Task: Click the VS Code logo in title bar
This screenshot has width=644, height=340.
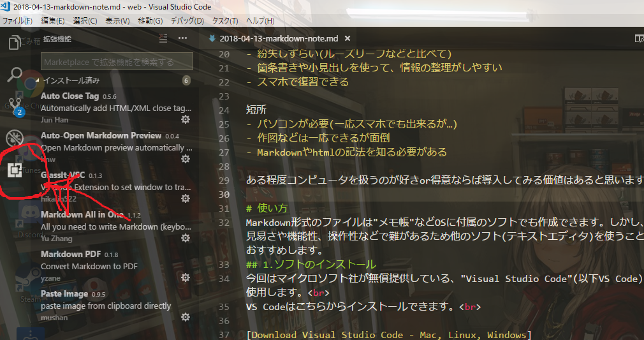Action: [x=5, y=6]
